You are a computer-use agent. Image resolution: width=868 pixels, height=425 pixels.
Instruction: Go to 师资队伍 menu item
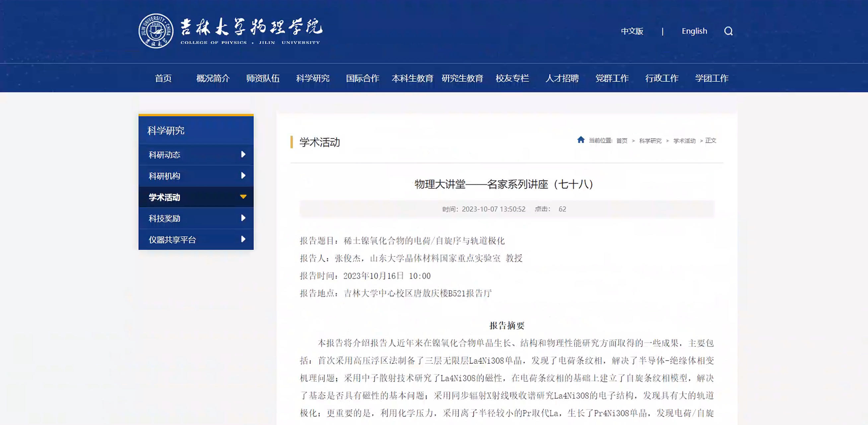tap(263, 78)
